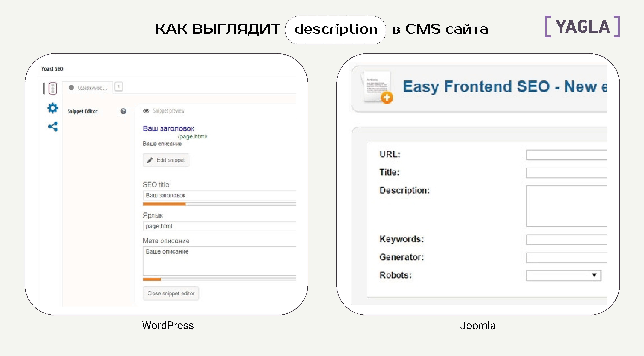644x356 pixels.
Task: Click the Snippet Editor help question icon
Action: (x=123, y=111)
